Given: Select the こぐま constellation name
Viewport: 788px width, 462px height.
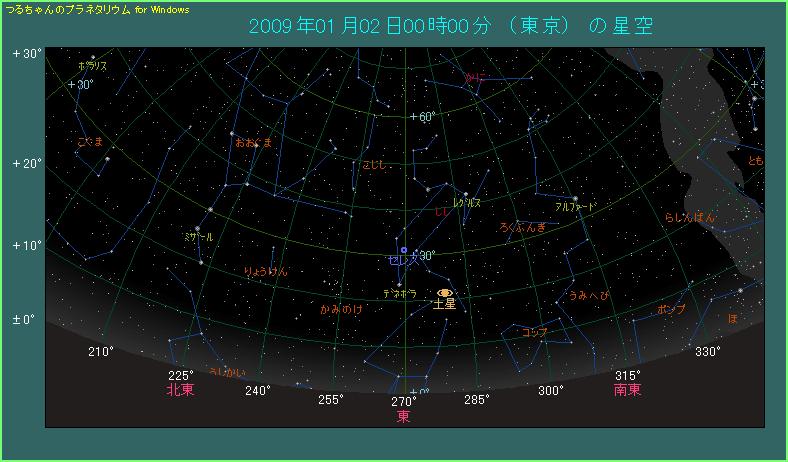Looking at the screenshot, I should coord(90,142).
